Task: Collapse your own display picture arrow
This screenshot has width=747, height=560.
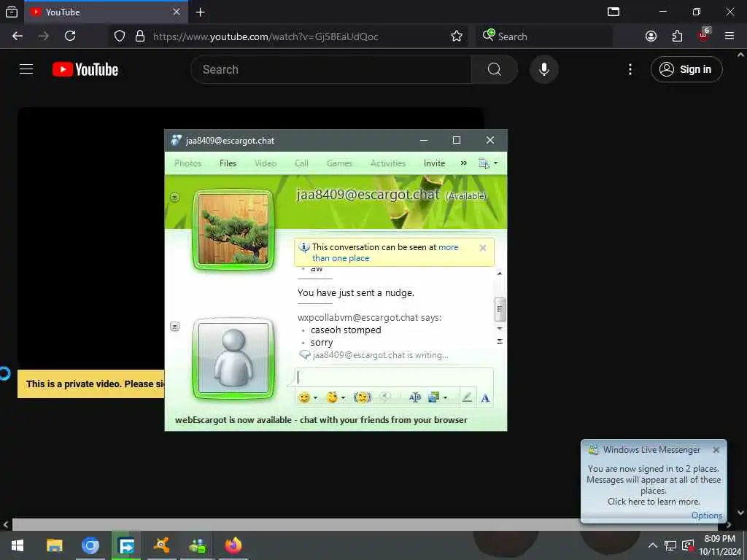Action: (175, 327)
